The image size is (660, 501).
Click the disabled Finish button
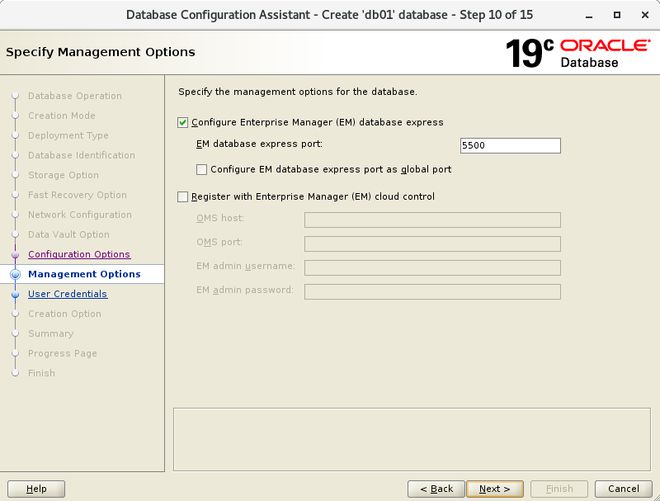coord(559,489)
